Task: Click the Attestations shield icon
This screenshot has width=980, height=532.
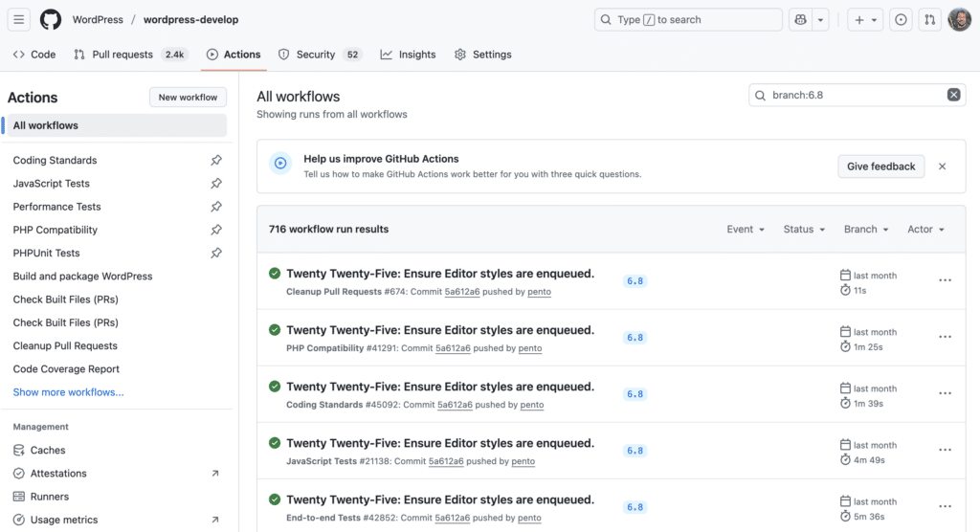Action: (x=19, y=474)
